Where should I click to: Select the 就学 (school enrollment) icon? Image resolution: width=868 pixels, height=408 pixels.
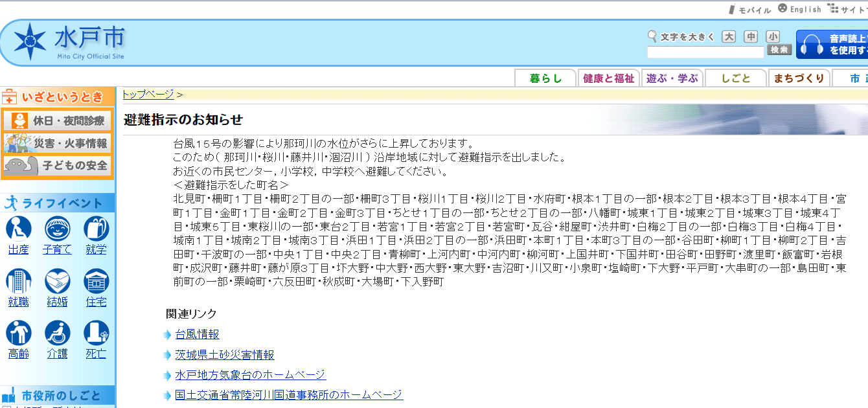coord(96,229)
